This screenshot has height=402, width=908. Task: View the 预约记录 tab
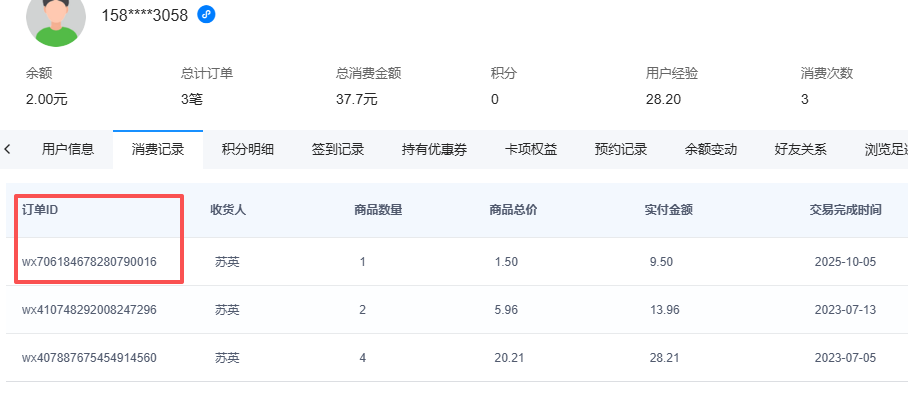[x=621, y=150]
